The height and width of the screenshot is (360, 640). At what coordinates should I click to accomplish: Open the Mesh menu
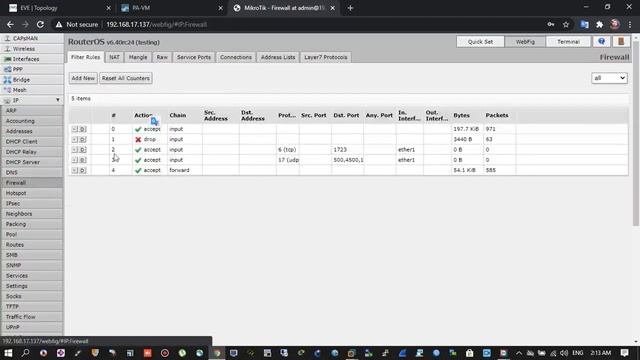pos(32,90)
